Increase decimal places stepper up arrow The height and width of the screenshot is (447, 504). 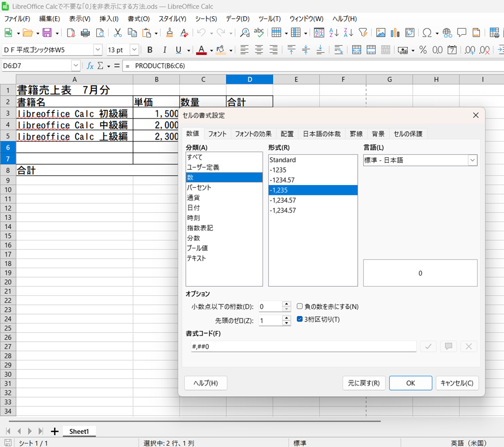[286, 304]
